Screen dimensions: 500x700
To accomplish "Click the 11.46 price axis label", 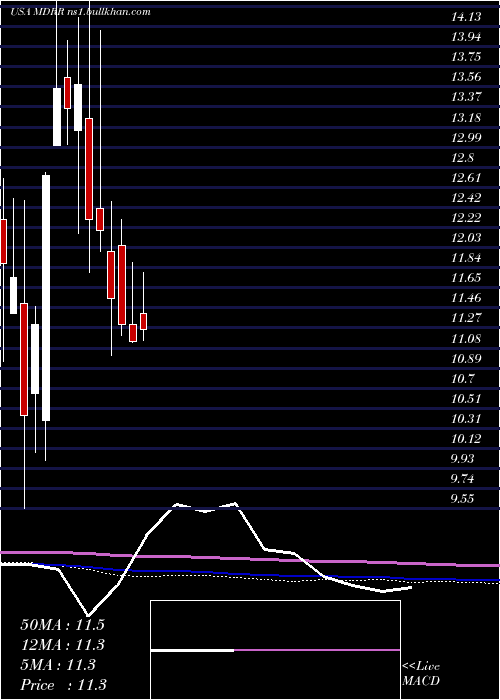I will click(x=466, y=298).
